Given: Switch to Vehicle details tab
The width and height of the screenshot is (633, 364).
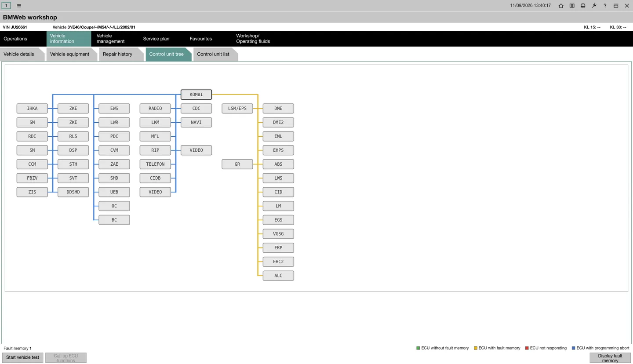Looking at the screenshot, I should point(22,55).
